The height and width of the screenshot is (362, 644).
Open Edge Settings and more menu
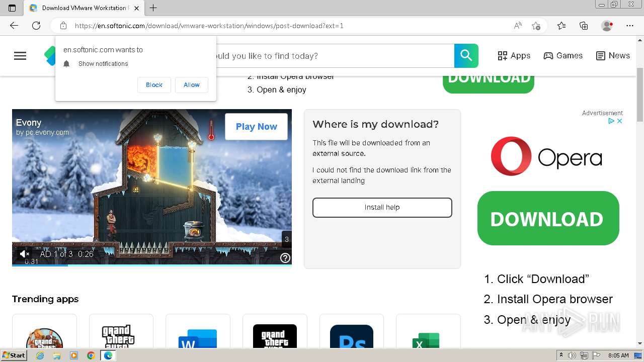point(630,26)
